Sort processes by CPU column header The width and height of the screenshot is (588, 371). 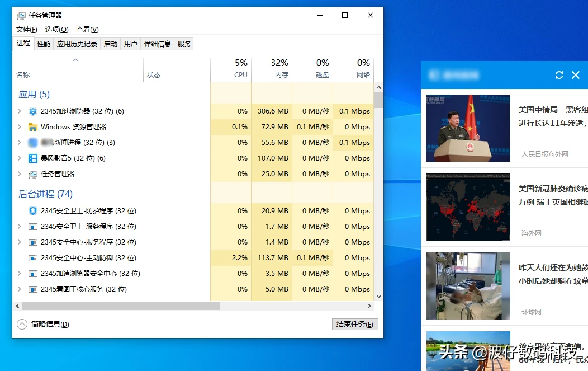(231, 69)
